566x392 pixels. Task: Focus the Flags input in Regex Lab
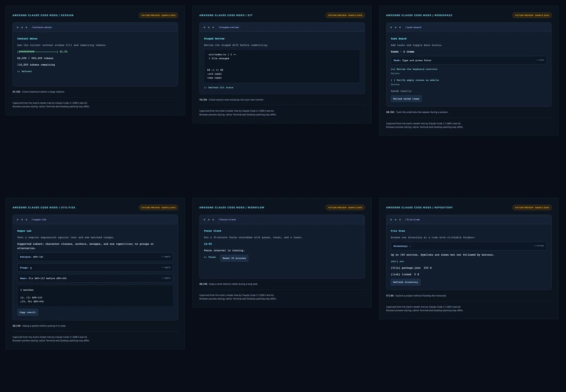pos(95,268)
